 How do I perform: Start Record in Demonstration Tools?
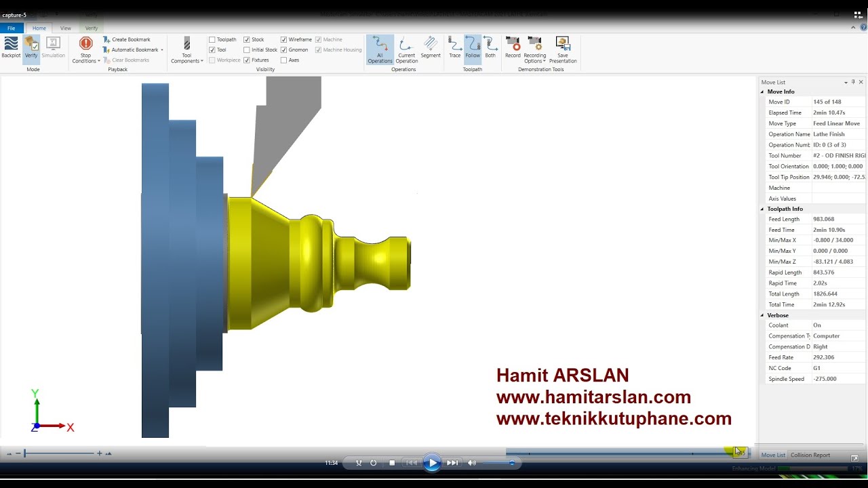tap(513, 47)
